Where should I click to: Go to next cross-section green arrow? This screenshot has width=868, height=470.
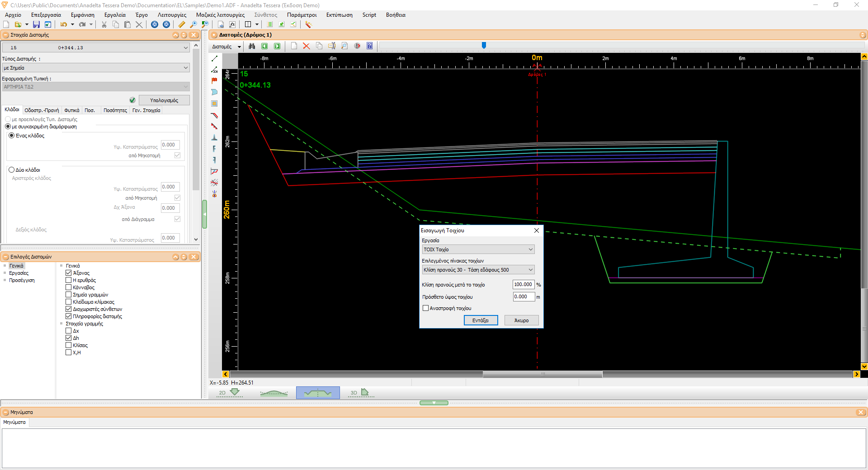click(x=277, y=46)
